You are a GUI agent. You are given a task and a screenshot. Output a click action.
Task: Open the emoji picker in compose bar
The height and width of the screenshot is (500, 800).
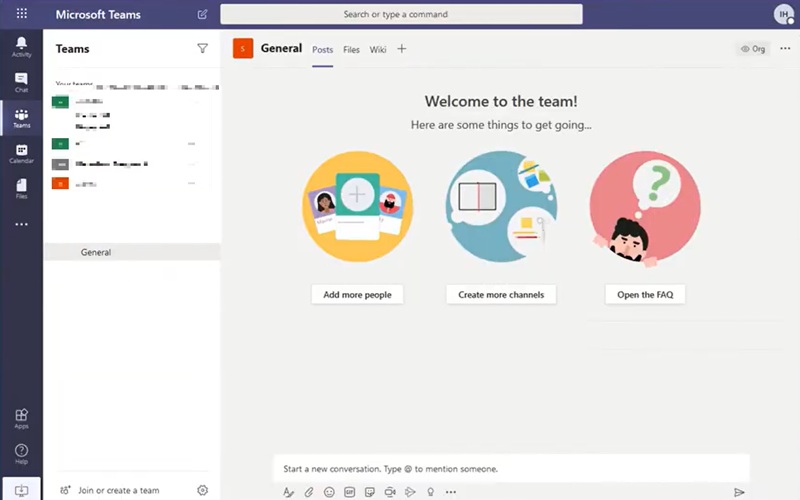(x=329, y=492)
